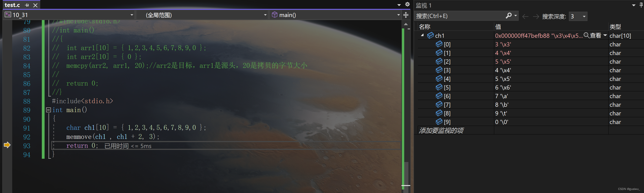The width and height of the screenshot is (644, 193).
Task: Click the 名称 column header
Action: click(x=424, y=27)
